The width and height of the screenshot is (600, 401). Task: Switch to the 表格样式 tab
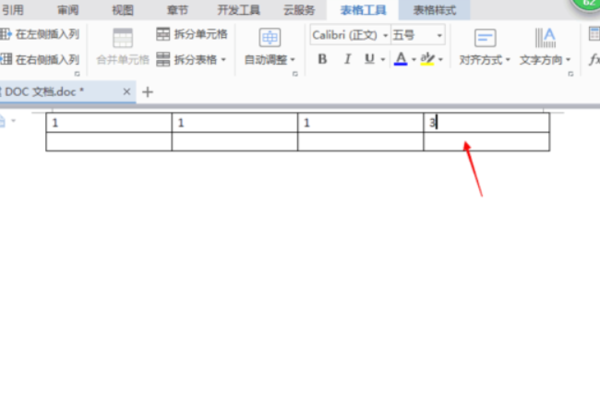tap(434, 10)
